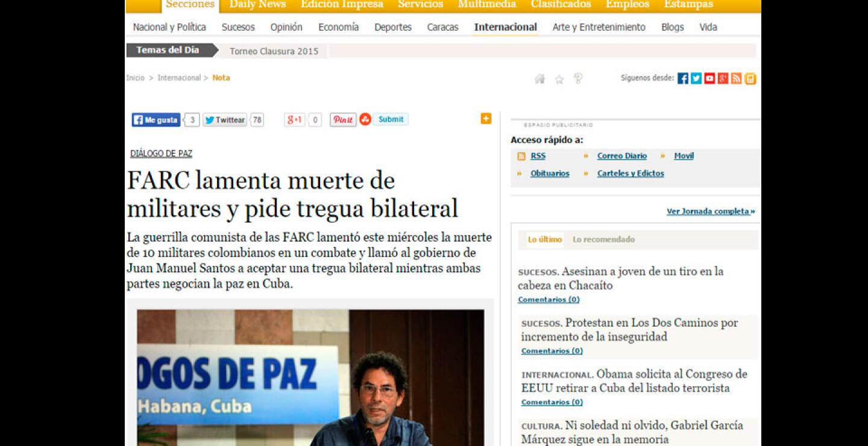Viewport: 868px width, 446px height.
Task: Go to Nacional y Política section
Action: [169, 27]
